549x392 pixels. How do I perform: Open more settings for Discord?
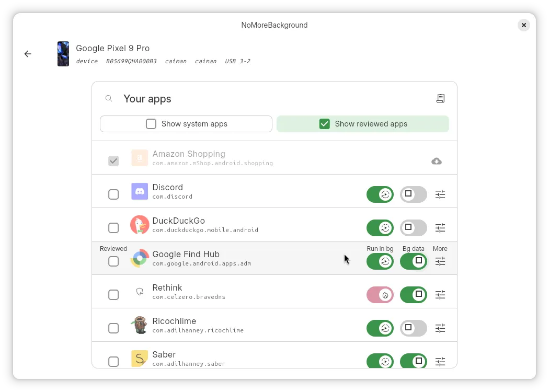[440, 194]
